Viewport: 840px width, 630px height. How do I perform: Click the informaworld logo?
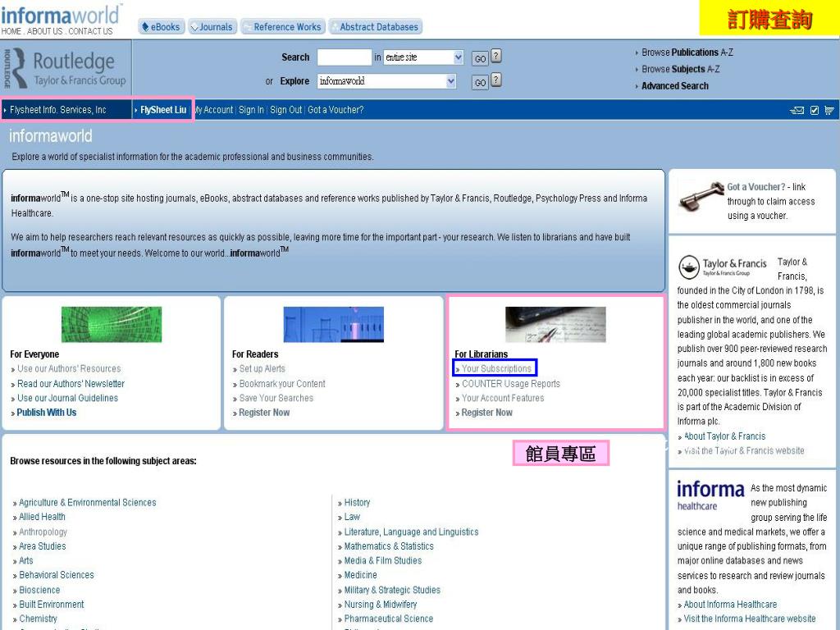[61, 15]
